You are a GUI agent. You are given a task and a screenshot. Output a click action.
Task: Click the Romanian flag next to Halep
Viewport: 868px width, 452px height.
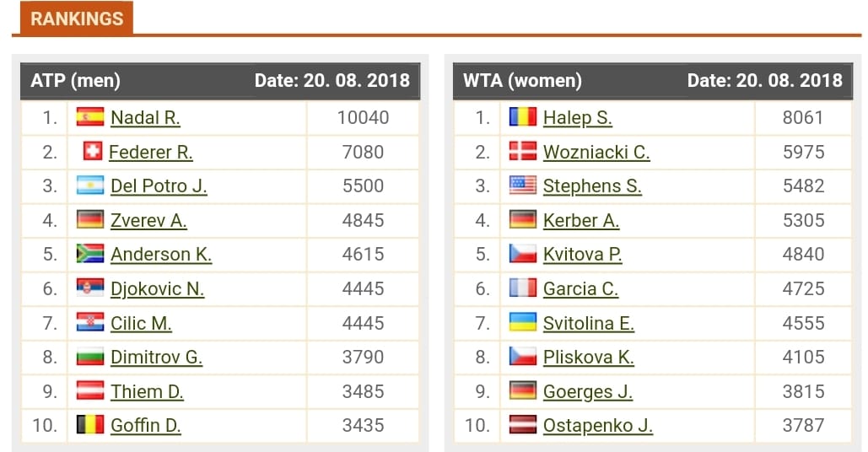[523, 116]
